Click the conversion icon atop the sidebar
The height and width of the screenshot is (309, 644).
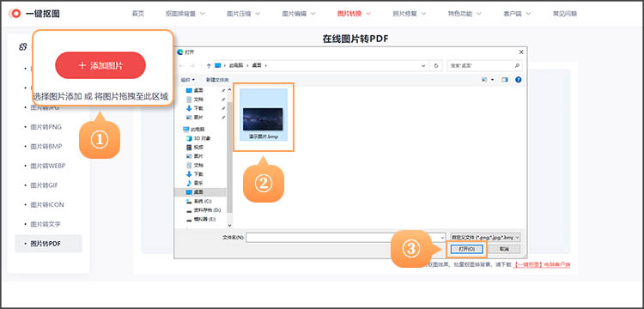tap(23, 47)
